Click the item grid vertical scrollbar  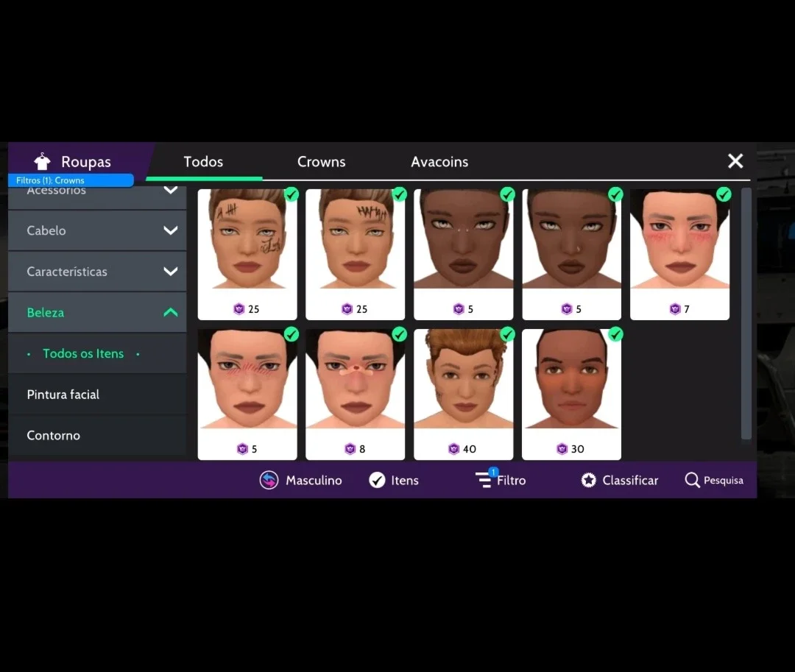pos(746,314)
